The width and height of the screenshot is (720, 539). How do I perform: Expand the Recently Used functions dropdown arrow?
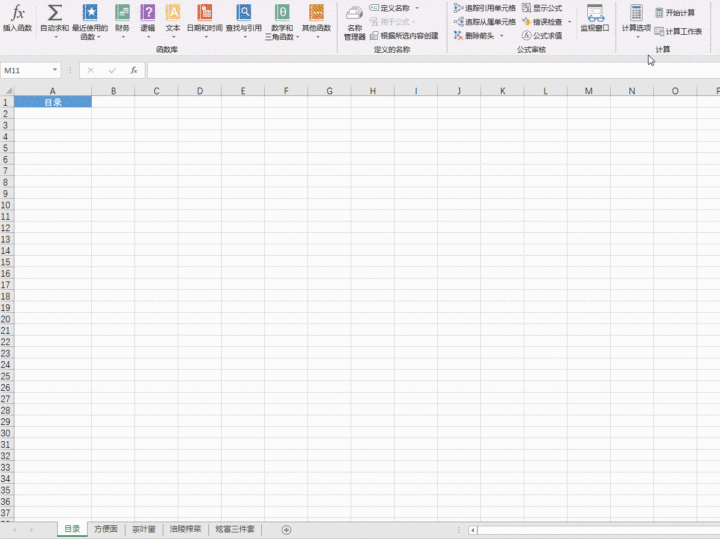99,37
